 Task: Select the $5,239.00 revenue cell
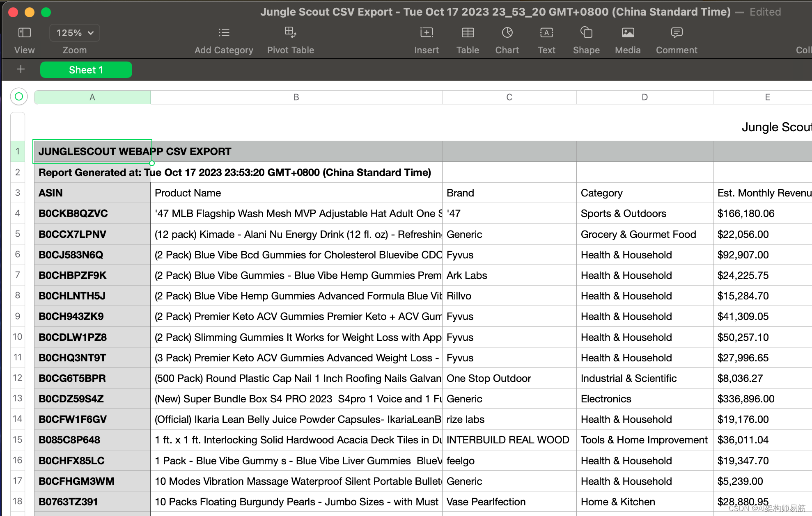coord(763,481)
